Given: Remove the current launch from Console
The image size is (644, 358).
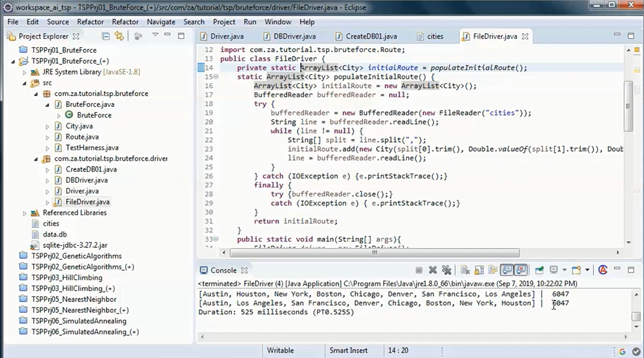Looking at the screenshot, I should coord(432,270).
